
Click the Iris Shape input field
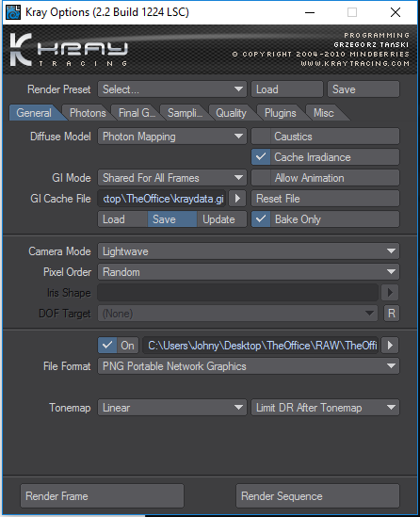[238, 293]
